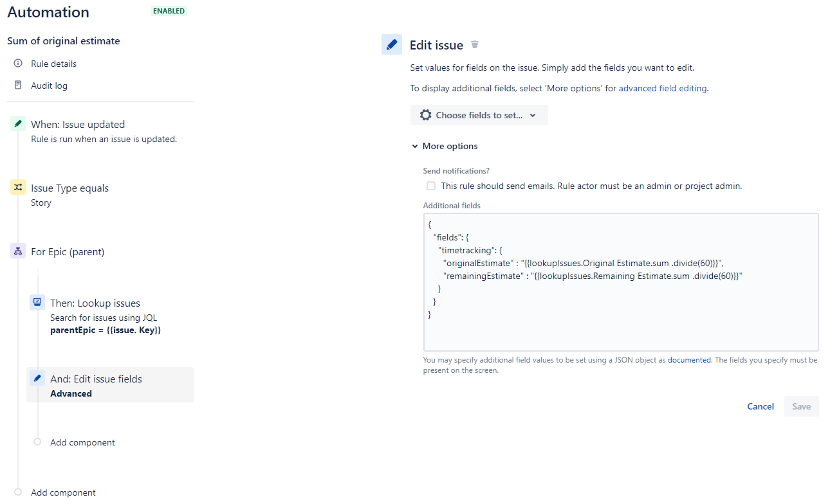Click the gear icon on Choose fields button

click(425, 114)
